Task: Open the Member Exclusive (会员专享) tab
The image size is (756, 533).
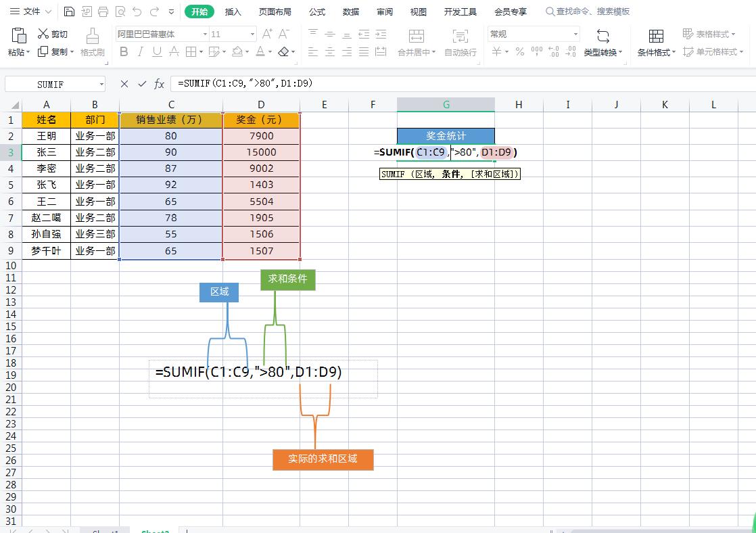Action: [510, 11]
